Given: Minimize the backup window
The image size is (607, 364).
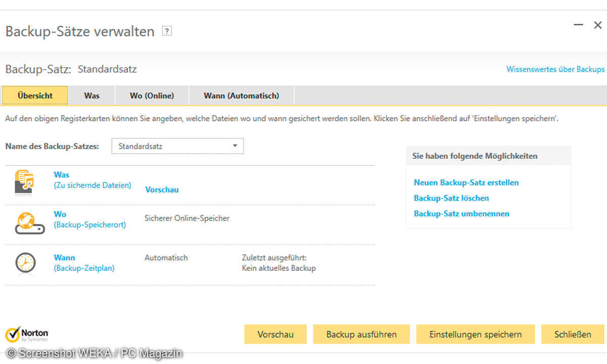Looking at the screenshot, I should (579, 24).
